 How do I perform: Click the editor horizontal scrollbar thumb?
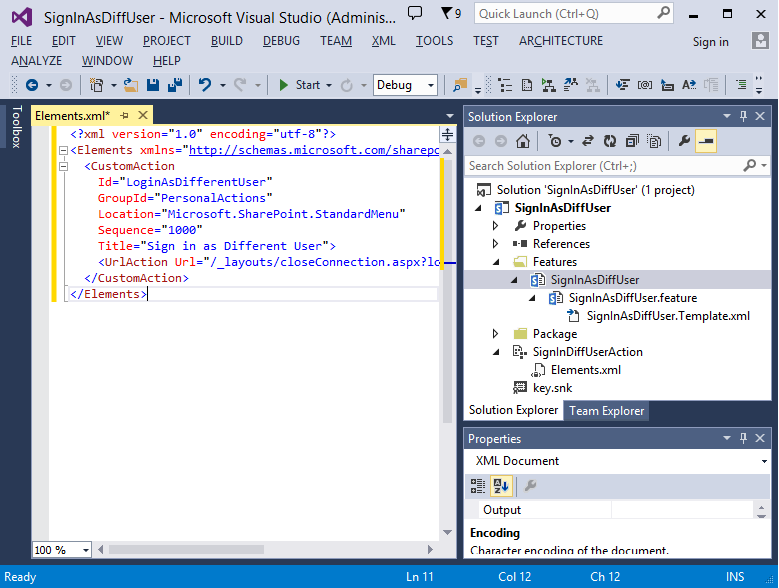tap(186, 549)
